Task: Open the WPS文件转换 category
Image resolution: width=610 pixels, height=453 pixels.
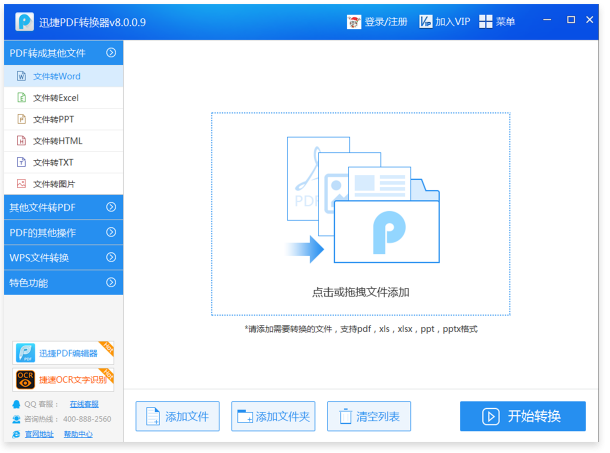Action: tap(63, 257)
